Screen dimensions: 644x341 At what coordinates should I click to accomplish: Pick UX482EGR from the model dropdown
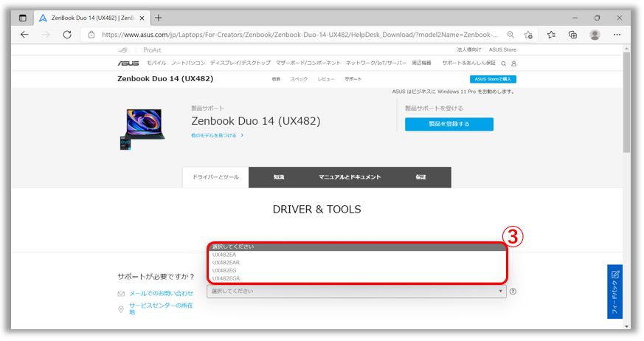[x=226, y=278]
